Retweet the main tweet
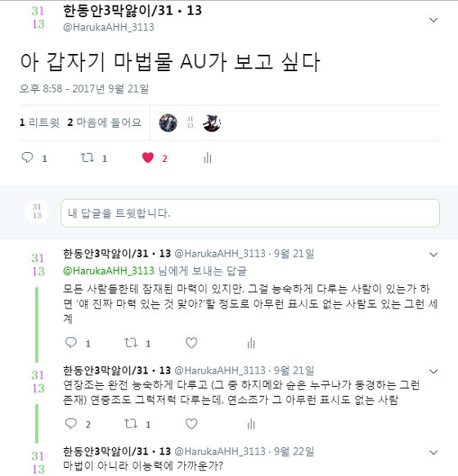 click(88, 158)
